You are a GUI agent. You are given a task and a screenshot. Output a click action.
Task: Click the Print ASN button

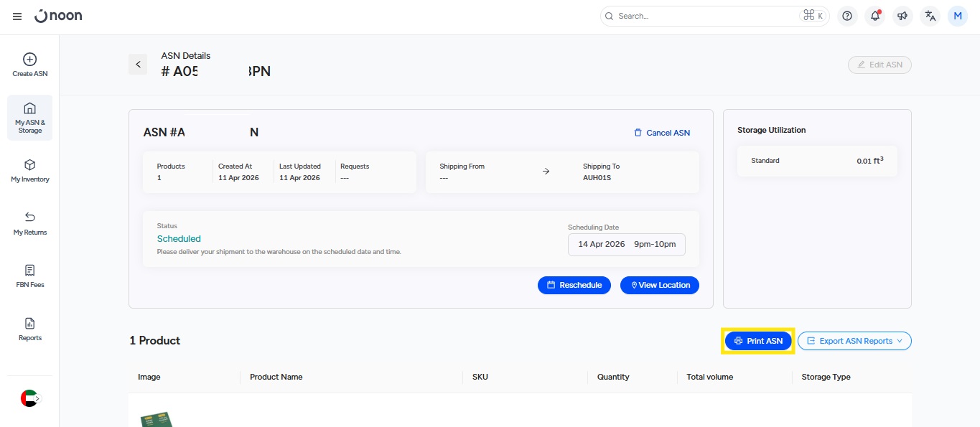[758, 341]
